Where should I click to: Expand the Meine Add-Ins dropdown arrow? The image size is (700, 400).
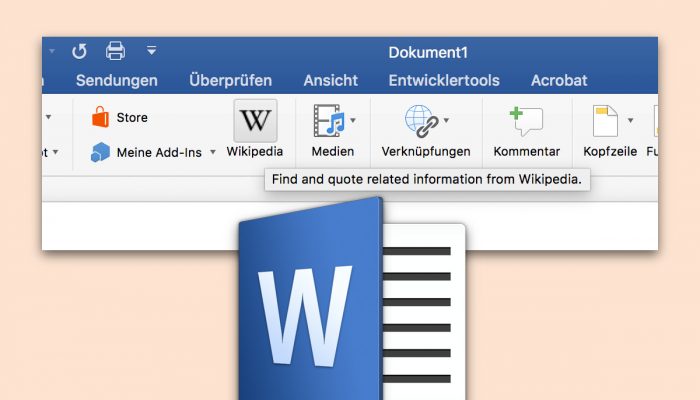[x=213, y=152]
